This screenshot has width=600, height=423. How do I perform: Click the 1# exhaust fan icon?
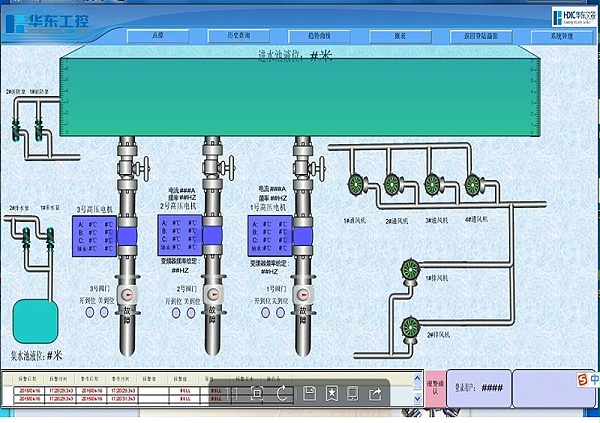pyautogui.click(x=409, y=266)
